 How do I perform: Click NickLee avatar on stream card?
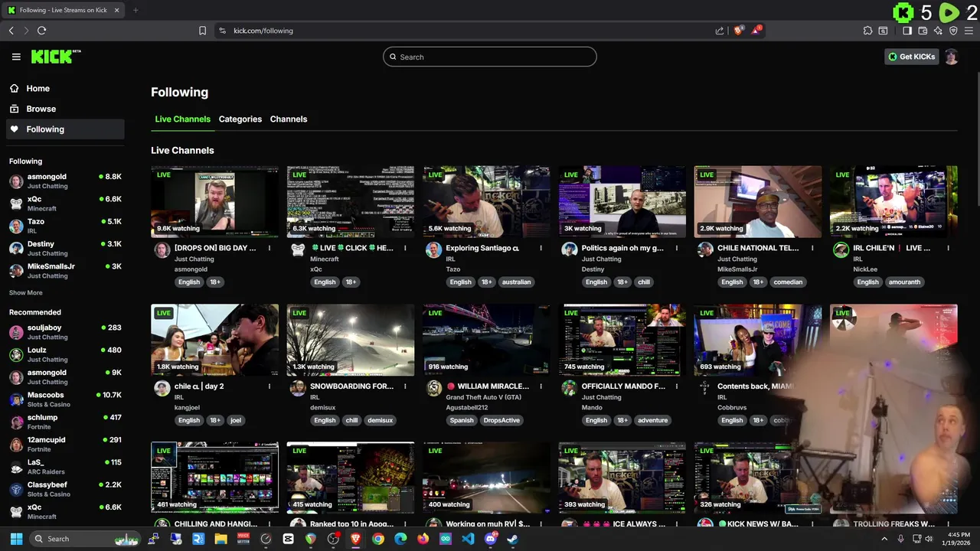point(841,249)
